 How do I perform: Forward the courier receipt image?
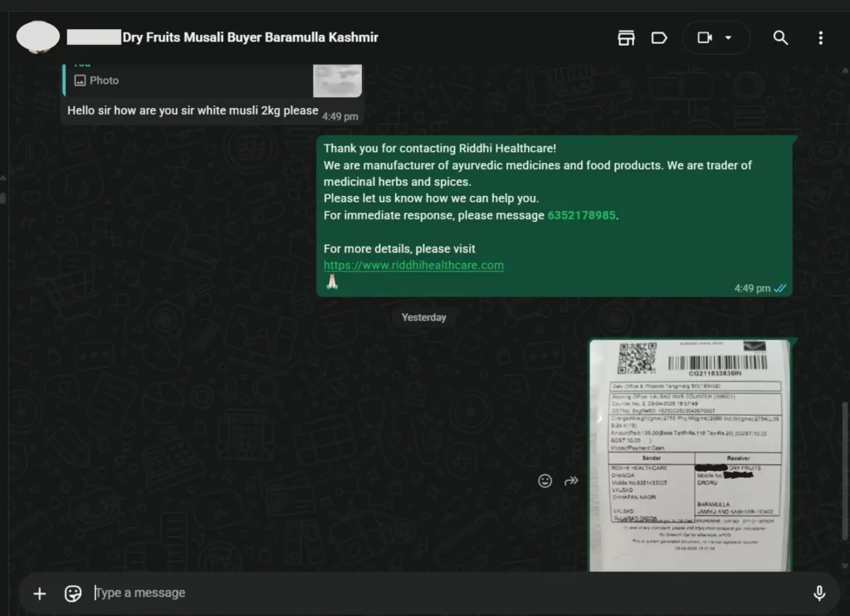click(x=571, y=481)
